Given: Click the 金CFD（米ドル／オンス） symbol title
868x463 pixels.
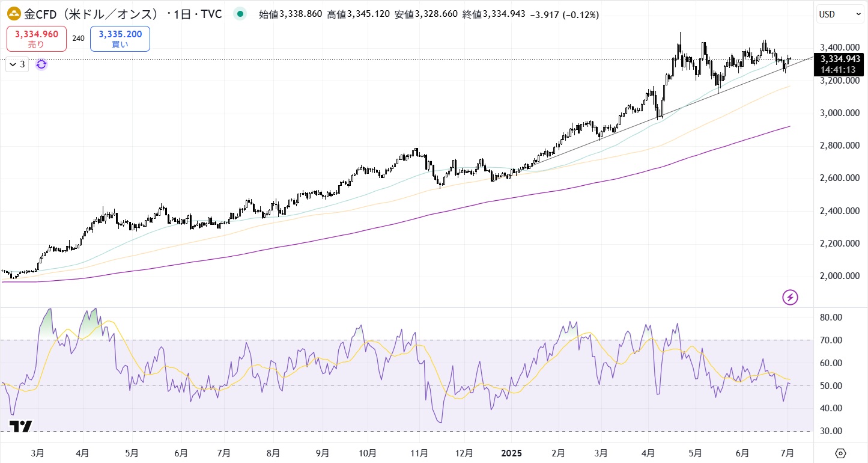Looking at the screenshot, I should click(x=83, y=14).
